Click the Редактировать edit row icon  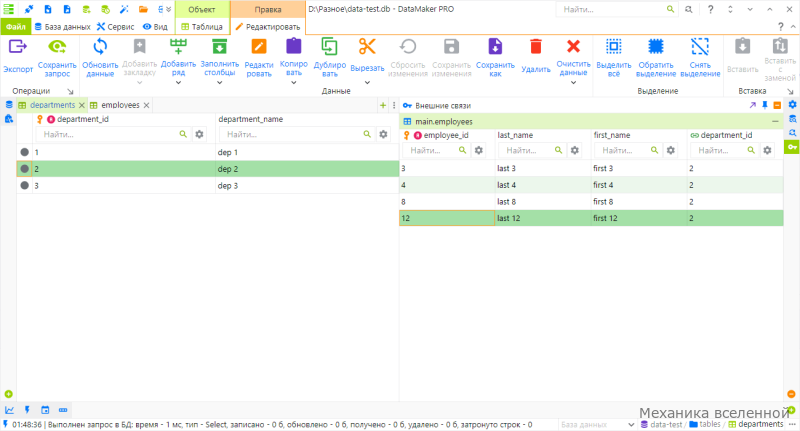[259, 47]
